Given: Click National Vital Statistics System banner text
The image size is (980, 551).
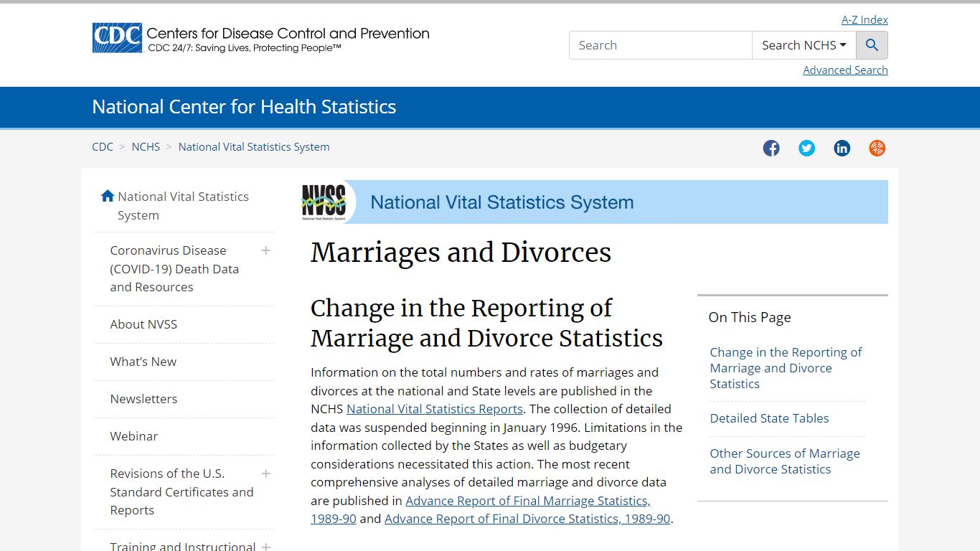Looking at the screenshot, I should (502, 202).
